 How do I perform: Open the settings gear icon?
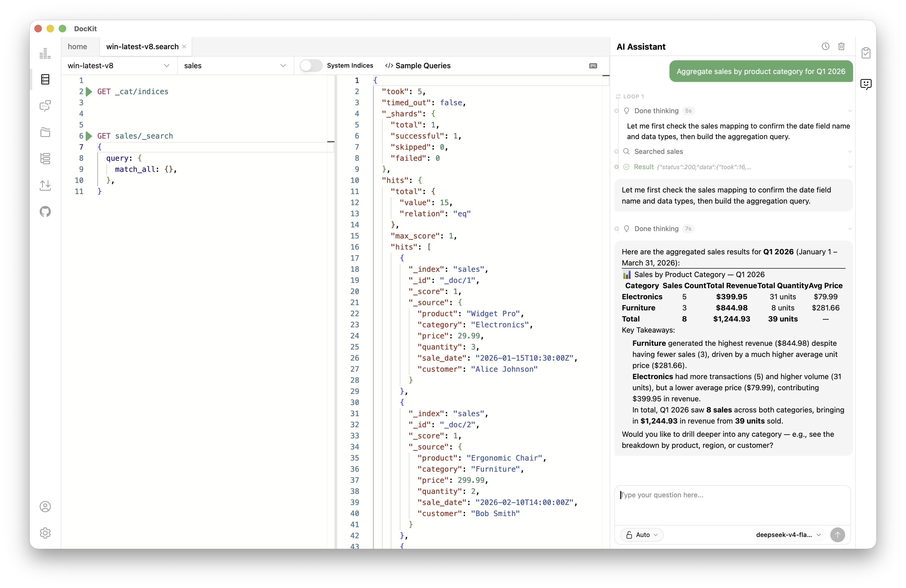tap(45, 533)
